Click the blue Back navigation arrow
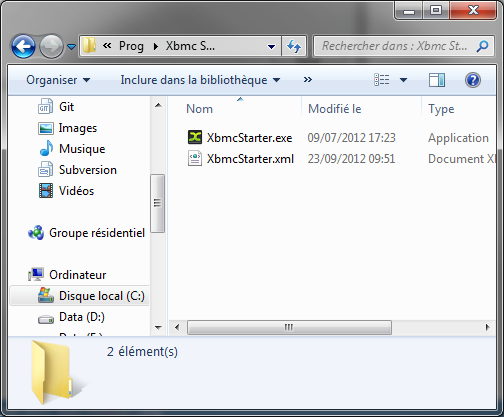The width and height of the screenshot is (504, 417). [x=23, y=46]
